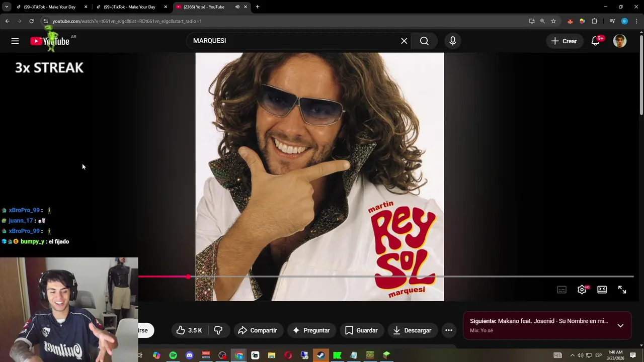
Task: Open the clock showing 1:40 AM
Action: coord(616,355)
